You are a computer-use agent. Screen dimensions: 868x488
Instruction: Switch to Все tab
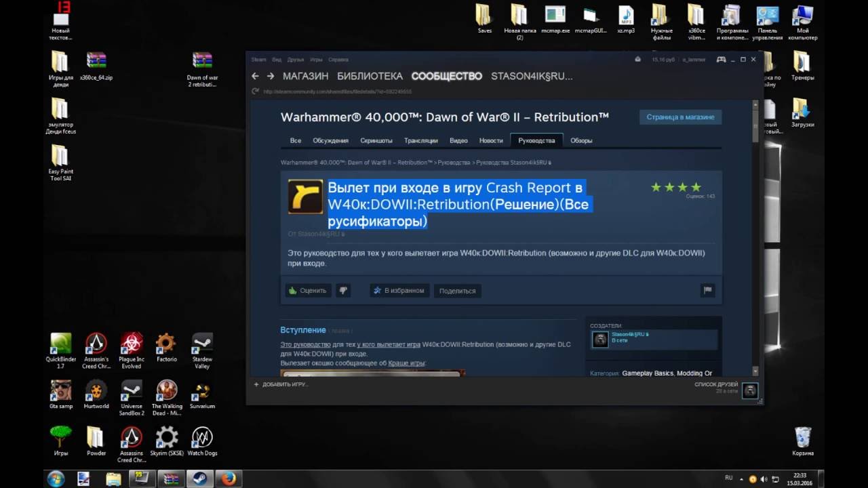(296, 140)
